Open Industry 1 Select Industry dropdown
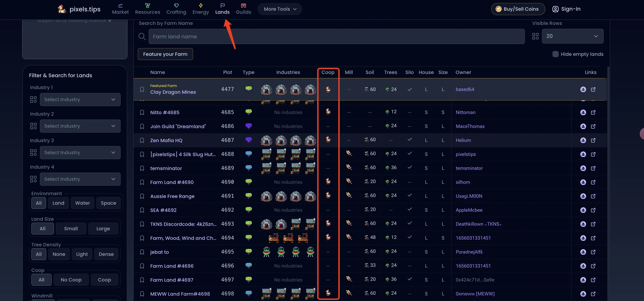Image resolution: width=644 pixels, height=301 pixels. click(x=80, y=100)
